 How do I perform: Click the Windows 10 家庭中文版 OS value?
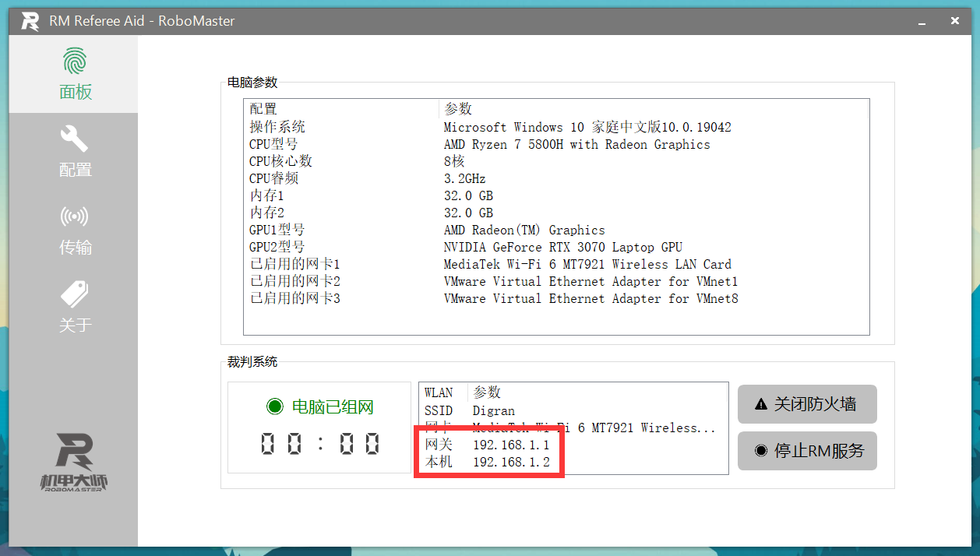587,127
